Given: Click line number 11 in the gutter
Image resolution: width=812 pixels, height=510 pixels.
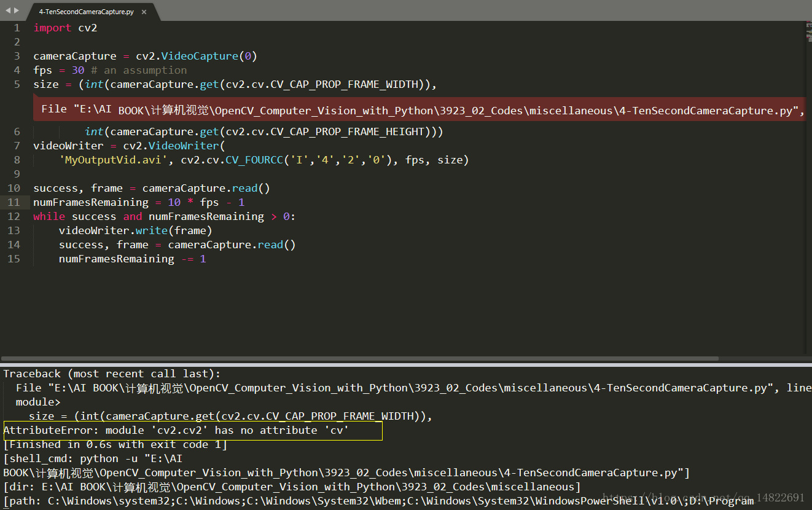Looking at the screenshot, I should pos(14,202).
